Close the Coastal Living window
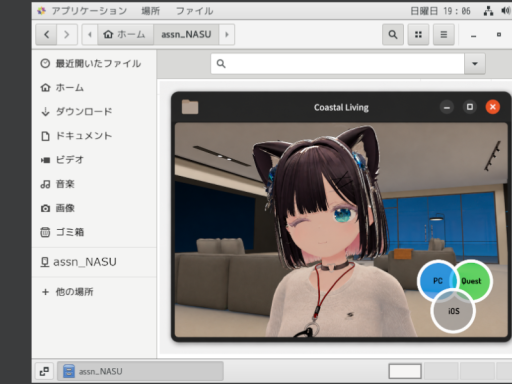Screen dimensions: 512x384 [493, 107]
